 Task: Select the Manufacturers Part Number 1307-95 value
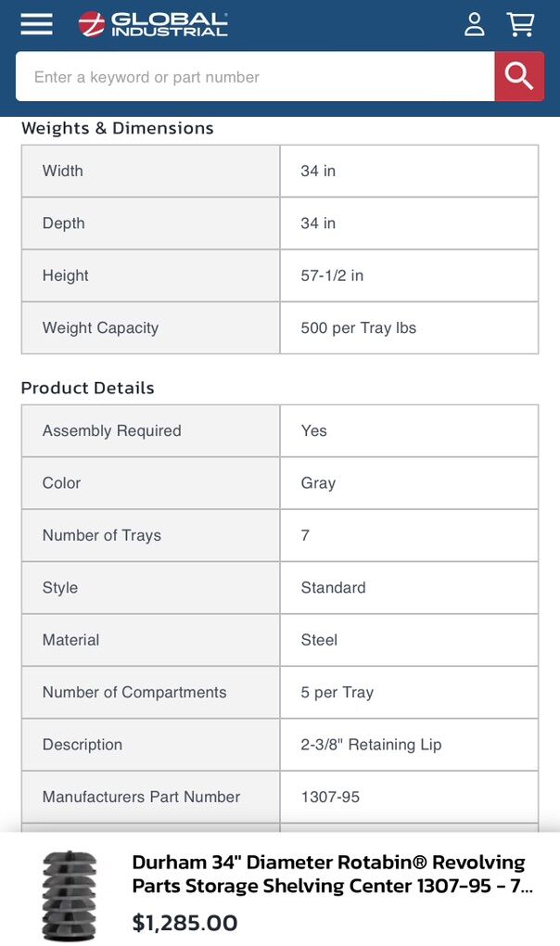click(330, 797)
